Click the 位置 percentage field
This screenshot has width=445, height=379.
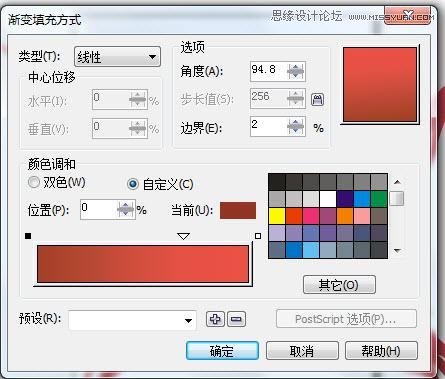pos(98,209)
